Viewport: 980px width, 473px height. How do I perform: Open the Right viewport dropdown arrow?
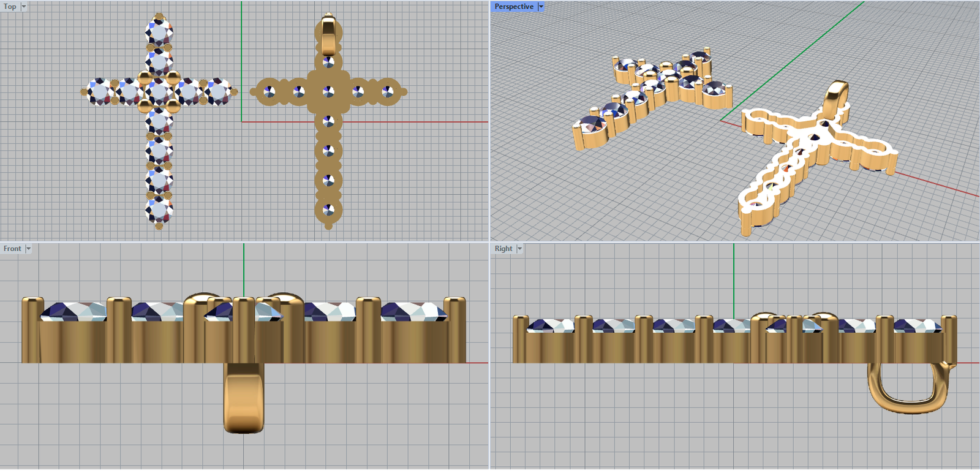[x=519, y=249]
